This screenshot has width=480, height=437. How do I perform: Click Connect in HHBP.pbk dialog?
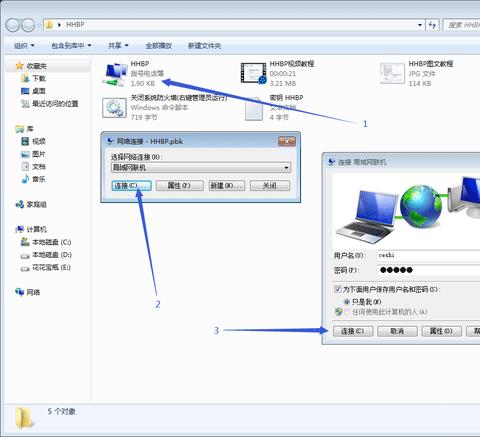point(131,185)
